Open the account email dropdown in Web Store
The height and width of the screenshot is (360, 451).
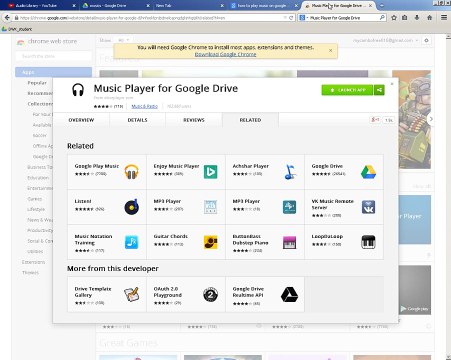pyautogui.click(x=385, y=40)
